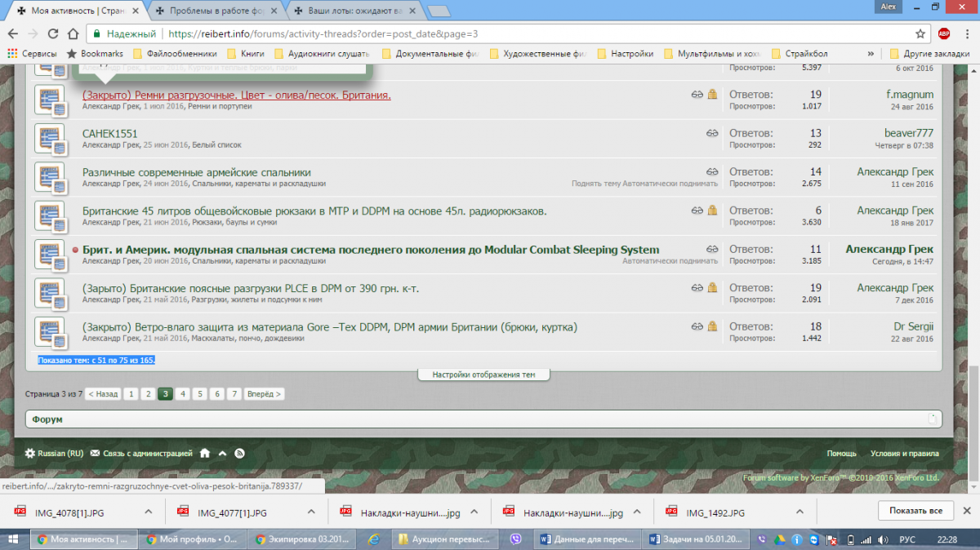This screenshot has width=980, height=550.
Task: Click the lock icon on Ремни разгрузочные row
Action: pyautogui.click(x=713, y=95)
